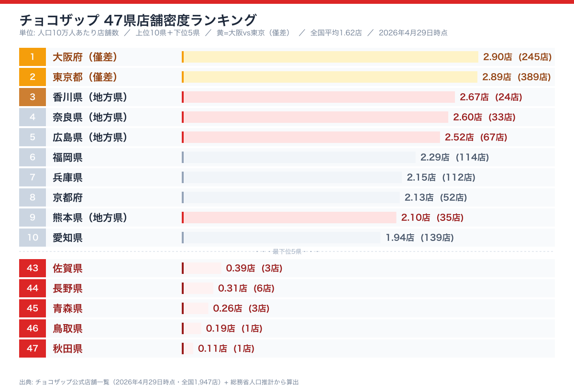The image size is (574, 392).
Task: Click the value 2.90店（245店）
Action: 518,57
